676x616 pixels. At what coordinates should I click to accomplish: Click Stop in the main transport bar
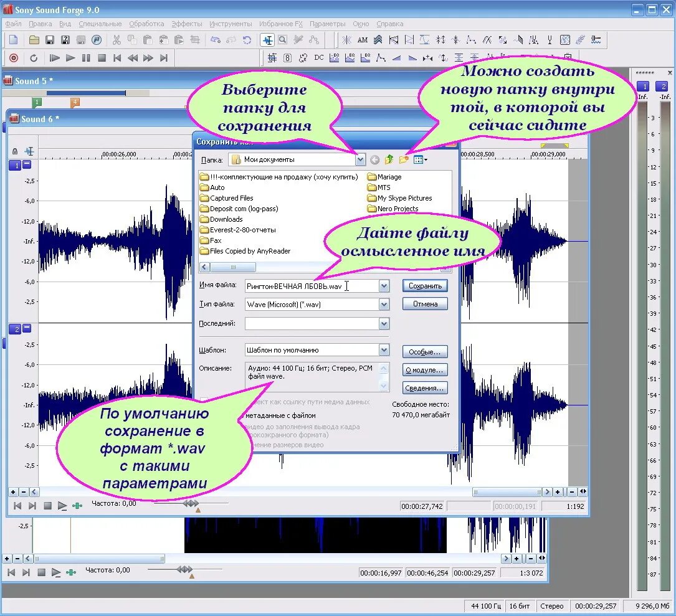click(x=102, y=58)
